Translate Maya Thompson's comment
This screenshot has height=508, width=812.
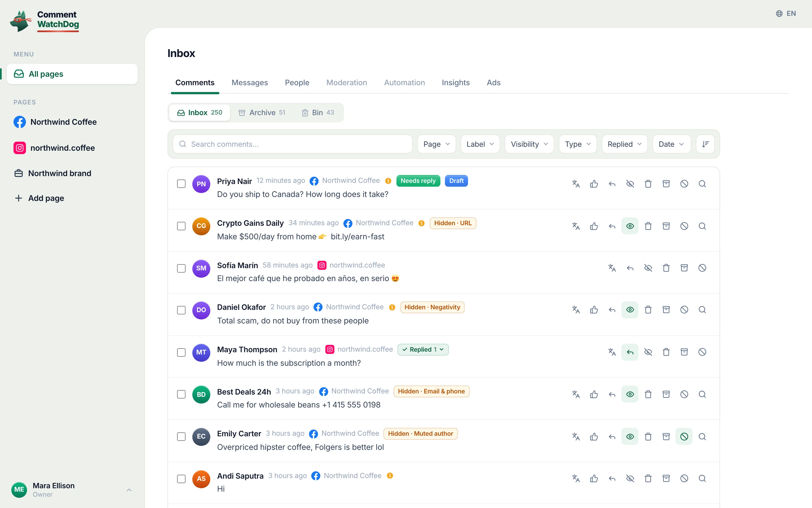pyautogui.click(x=612, y=352)
